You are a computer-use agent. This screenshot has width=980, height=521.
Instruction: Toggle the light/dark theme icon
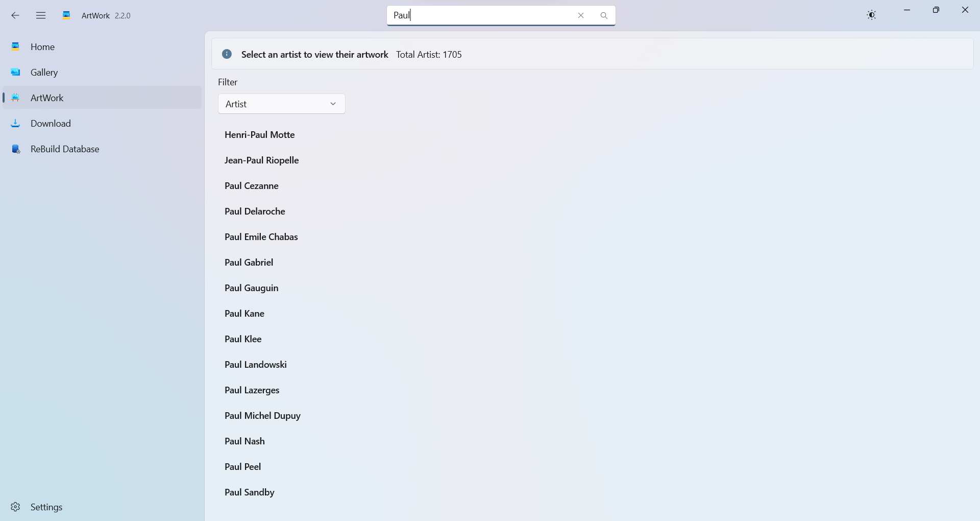pos(871,15)
